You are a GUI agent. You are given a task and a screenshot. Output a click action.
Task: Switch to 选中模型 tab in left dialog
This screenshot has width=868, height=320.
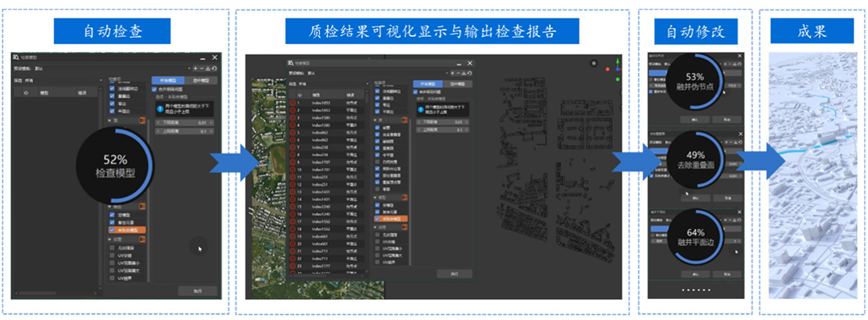pos(200,80)
